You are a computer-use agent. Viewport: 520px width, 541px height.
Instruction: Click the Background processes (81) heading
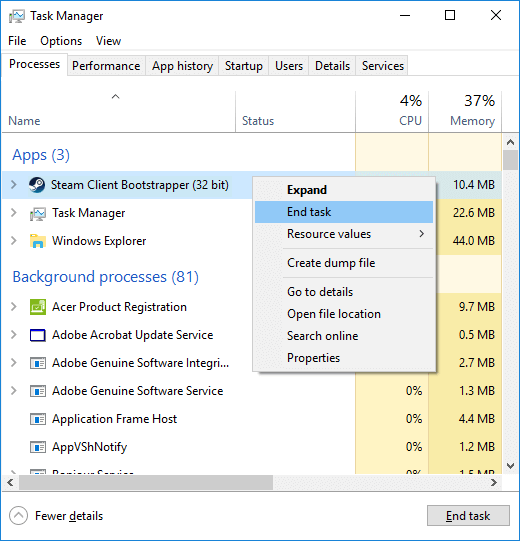(106, 277)
